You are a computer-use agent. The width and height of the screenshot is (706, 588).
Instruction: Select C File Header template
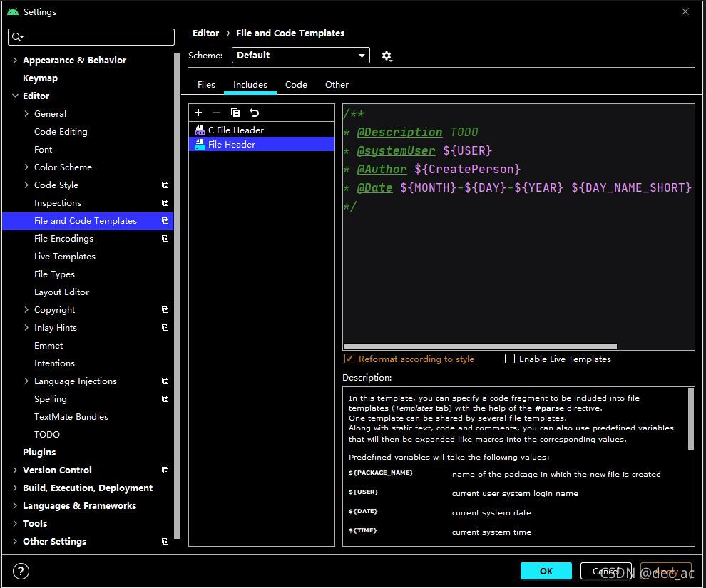pos(262,130)
